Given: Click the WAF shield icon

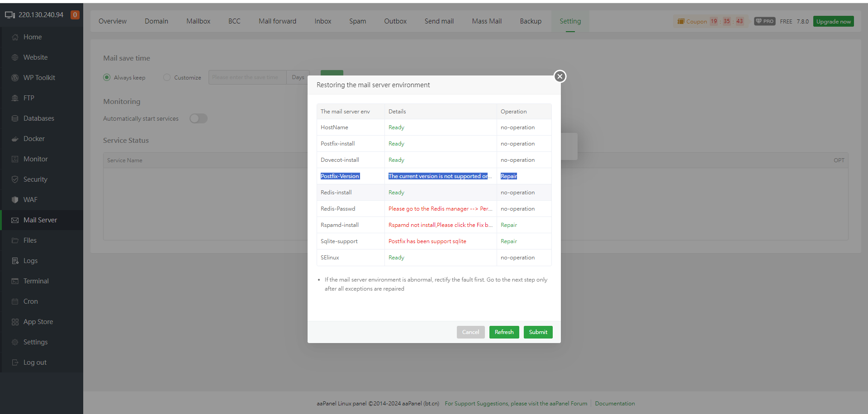Looking at the screenshot, I should pyautogui.click(x=15, y=200).
